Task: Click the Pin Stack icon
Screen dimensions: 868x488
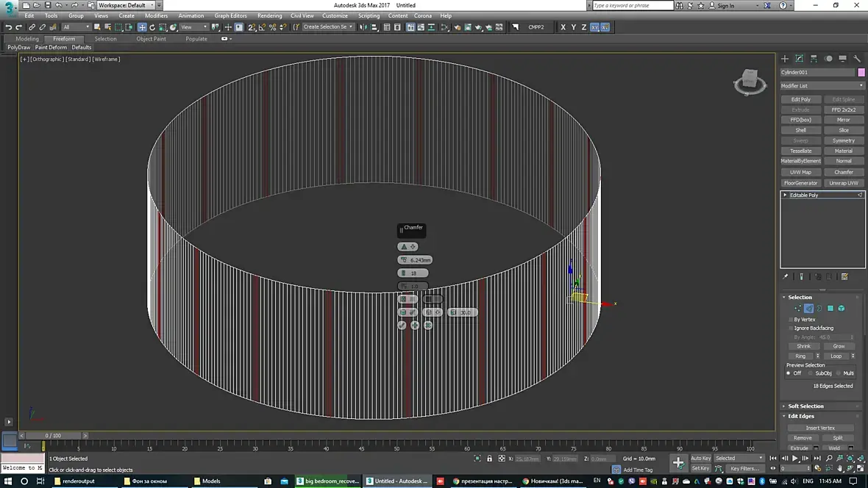Action: pyautogui.click(x=785, y=276)
